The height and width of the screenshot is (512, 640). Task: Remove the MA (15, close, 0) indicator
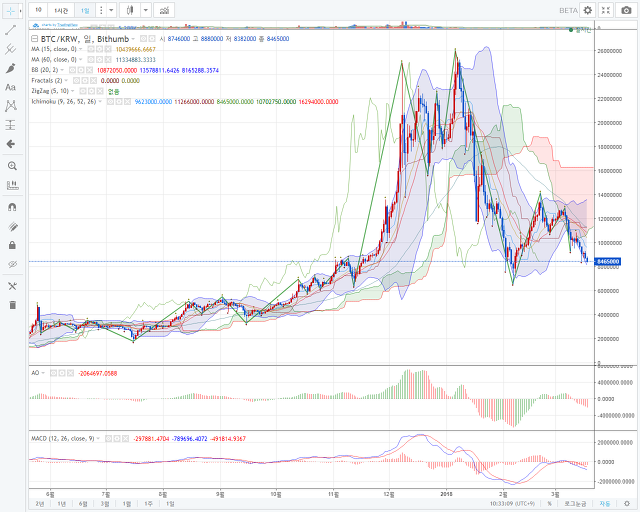point(108,49)
